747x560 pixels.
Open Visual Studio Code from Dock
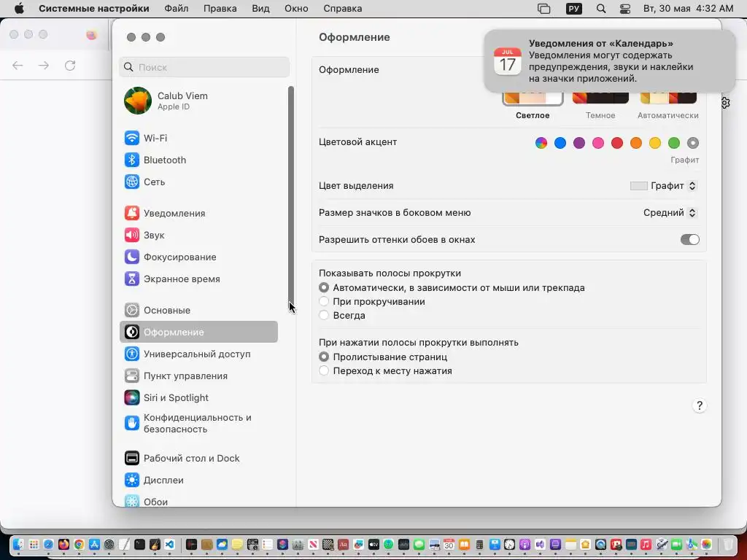coord(169,544)
